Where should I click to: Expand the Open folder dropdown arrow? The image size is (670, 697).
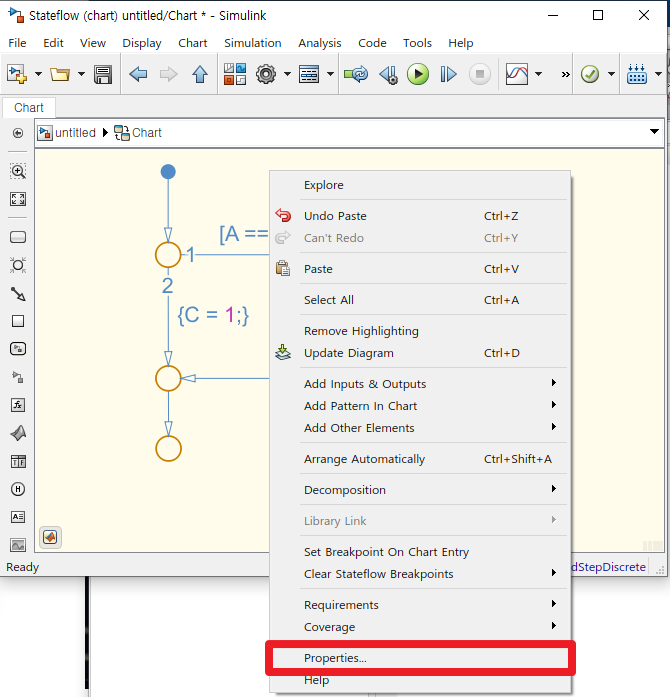pyautogui.click(x=81, y=74)
